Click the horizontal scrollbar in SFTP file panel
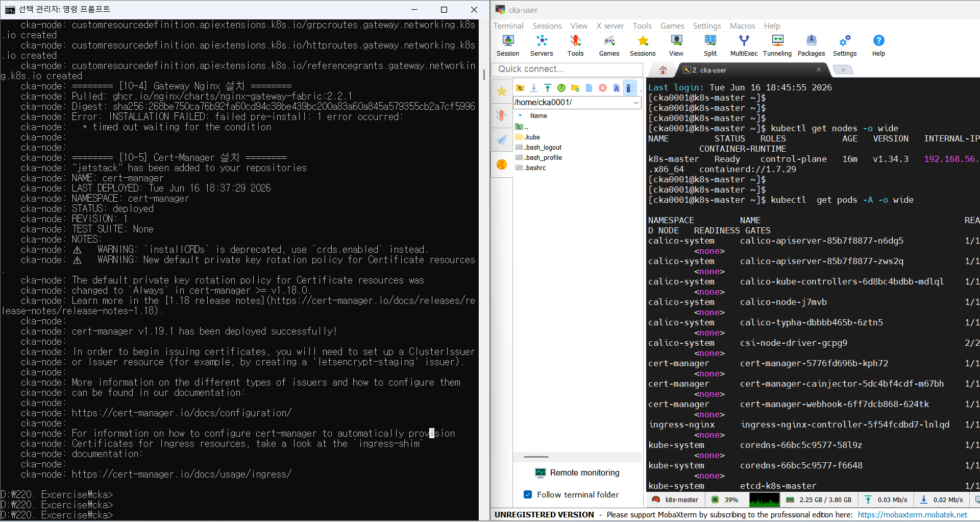The height and width of the screenshot is (522, 980). pos(536,457)
